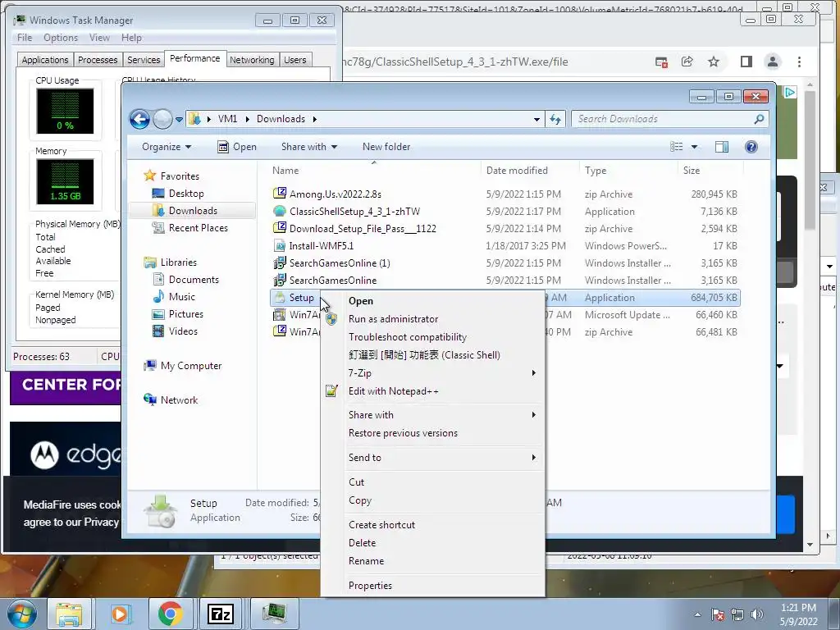
Task: Select the Download_Setup_File_Pass__1122 archive icon
Action: pos(279,228)
